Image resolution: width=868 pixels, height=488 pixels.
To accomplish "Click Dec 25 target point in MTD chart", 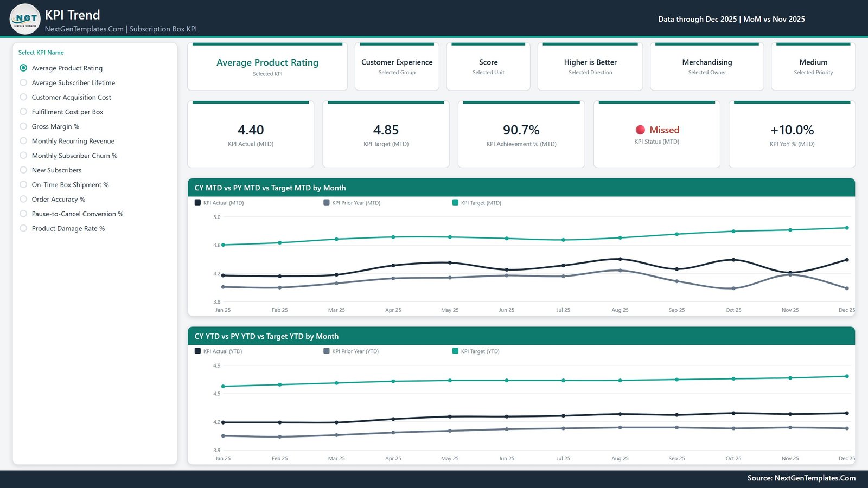I will click(x=847, y=228).
